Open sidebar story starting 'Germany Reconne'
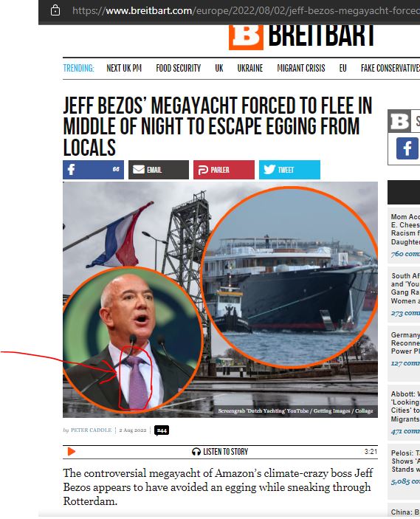Image resolution: width=420 pixels, height=519 pixels. [405, 343]
